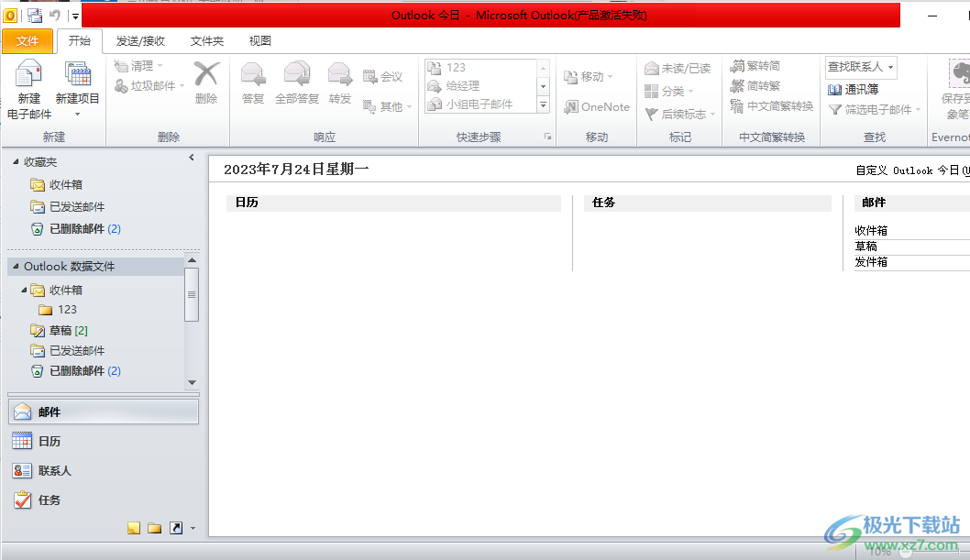Select the 123 subfolder
This screenshot has width=970, height=560.
[58, 310]
